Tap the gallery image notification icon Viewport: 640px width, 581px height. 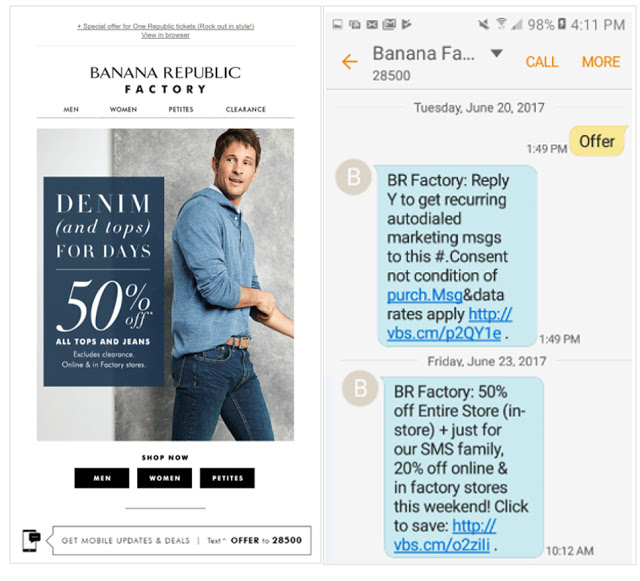[389, 24]
